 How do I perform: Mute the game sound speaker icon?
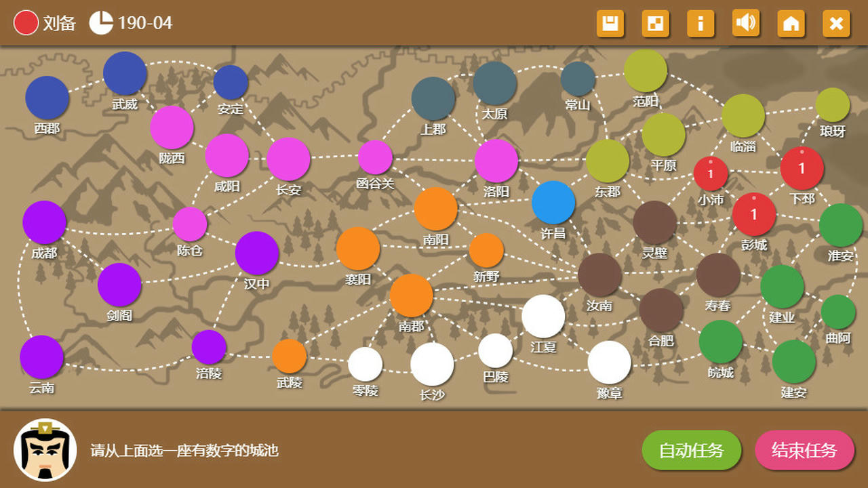(x=746, y=24)
